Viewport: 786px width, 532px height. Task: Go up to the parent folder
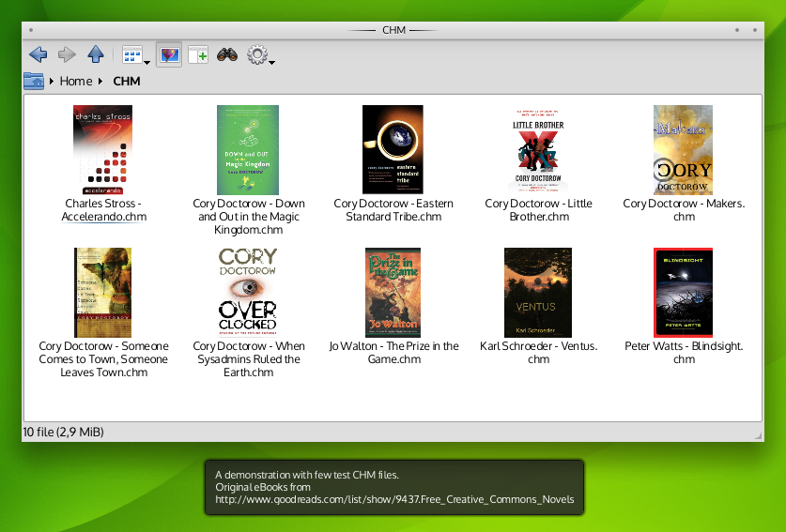[96, 54]
